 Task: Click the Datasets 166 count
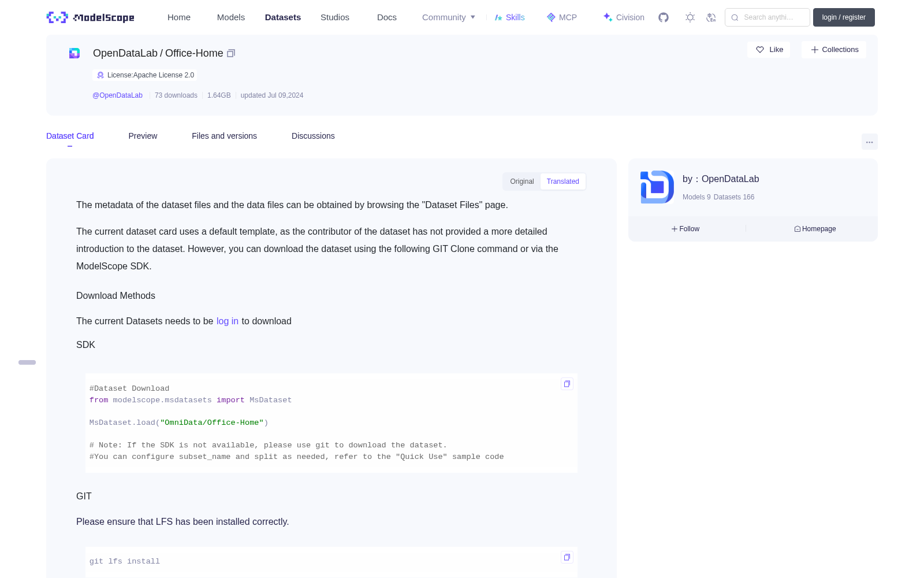click(x=734, y=197)
